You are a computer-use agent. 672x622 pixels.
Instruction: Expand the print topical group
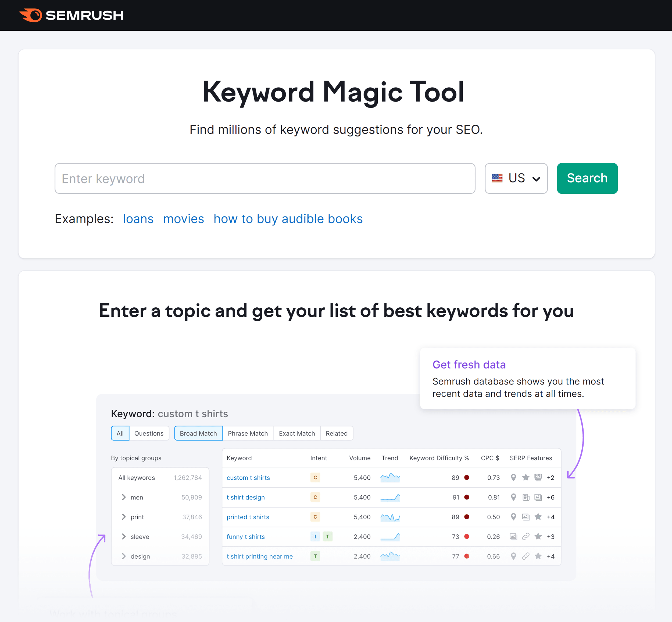tap(124, 517)
